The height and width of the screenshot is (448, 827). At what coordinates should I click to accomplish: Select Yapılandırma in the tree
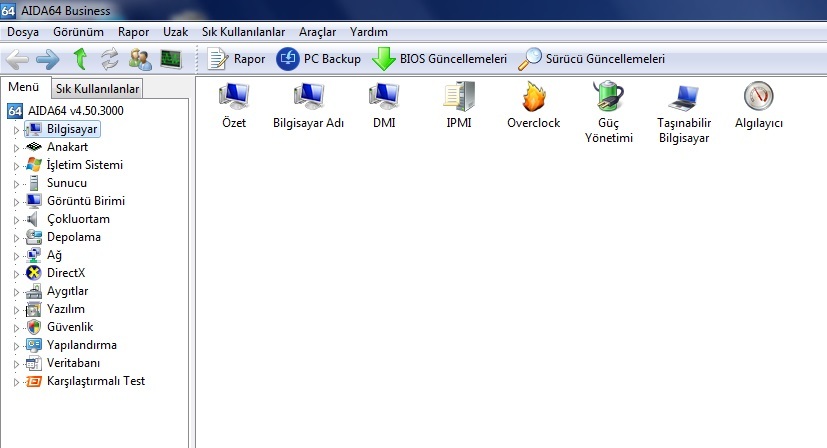(71, 345)
